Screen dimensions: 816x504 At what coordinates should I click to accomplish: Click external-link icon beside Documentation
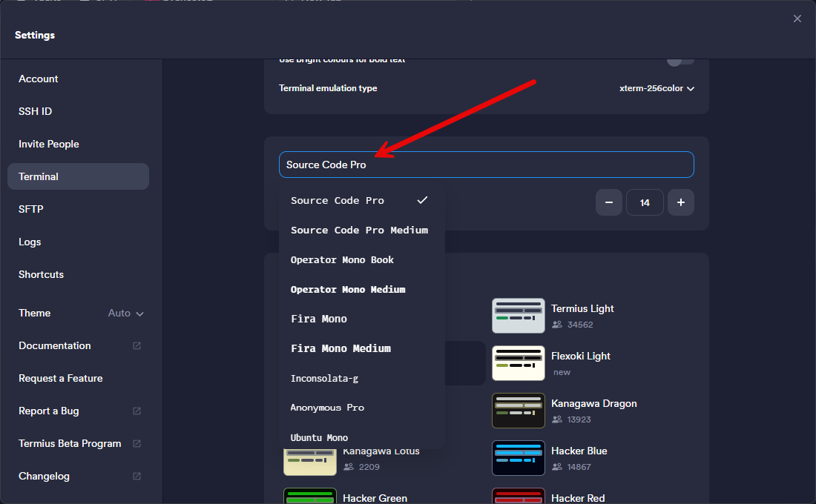[x=137, y=346]
